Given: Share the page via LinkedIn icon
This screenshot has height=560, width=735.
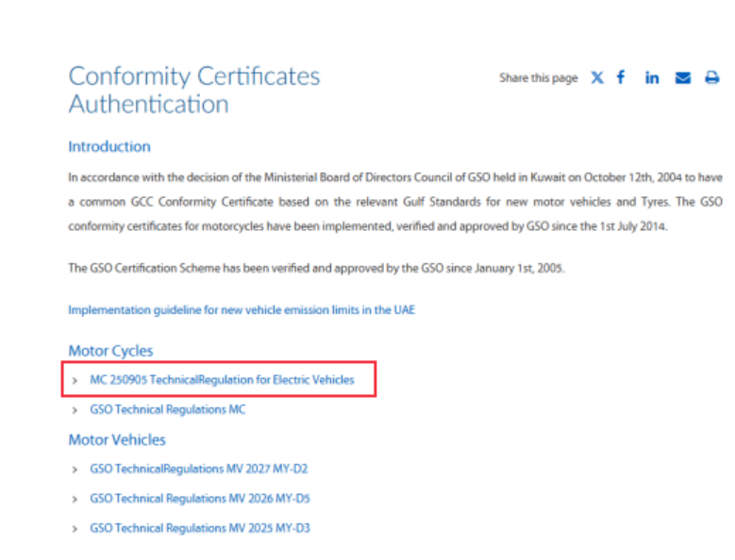Looking at the screenshot, I should 652,78.
